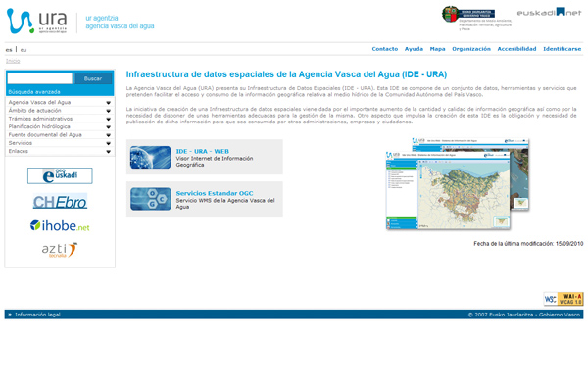Open Información legal in the footer
This screenshot has width=588, height=389.
[x=37, y=315]
